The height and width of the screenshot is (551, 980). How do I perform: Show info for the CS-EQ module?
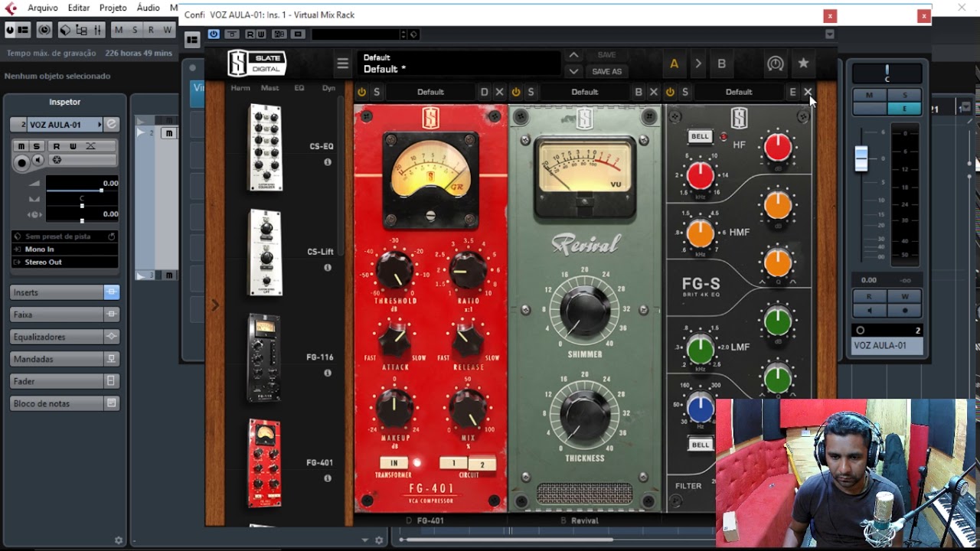328,162
